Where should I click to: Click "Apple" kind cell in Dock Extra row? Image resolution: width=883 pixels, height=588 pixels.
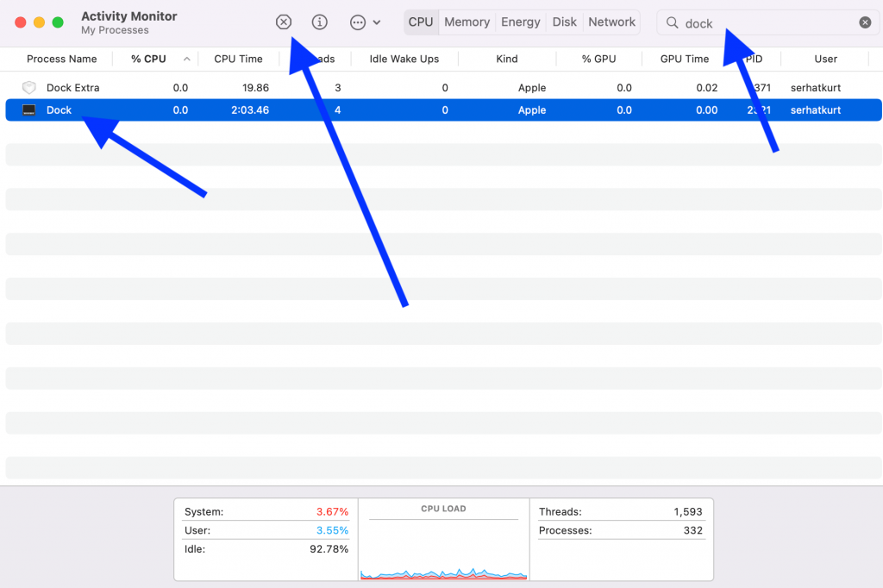coord(531,87)
